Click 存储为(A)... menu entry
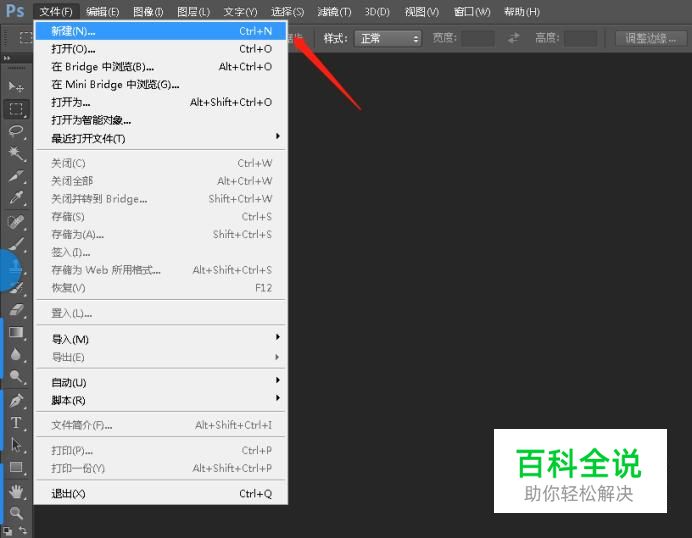 click(161, 234)
